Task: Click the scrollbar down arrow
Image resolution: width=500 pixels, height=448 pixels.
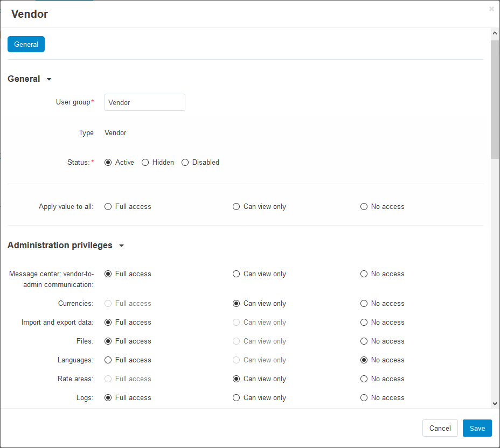Action: click(495, 404)
